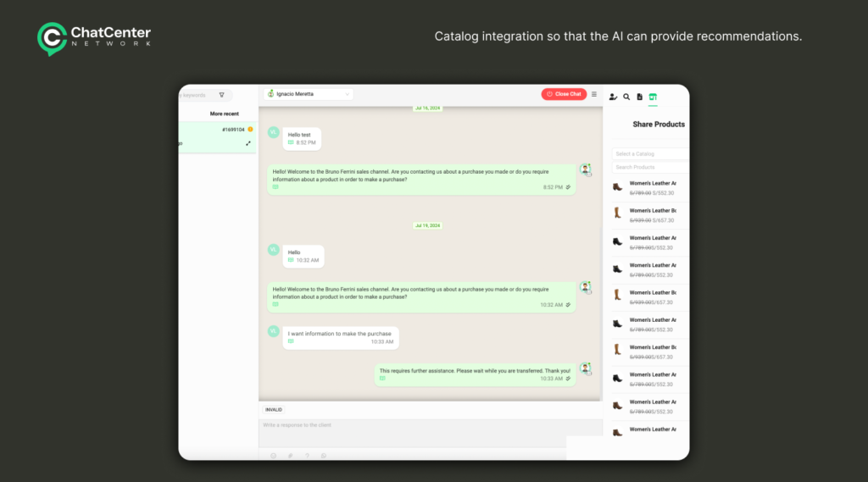Image resolution: width=868 pixels, height=482 pixels.
Task: Open the emoji picker below the message box
Action: [x=273, y=456]
